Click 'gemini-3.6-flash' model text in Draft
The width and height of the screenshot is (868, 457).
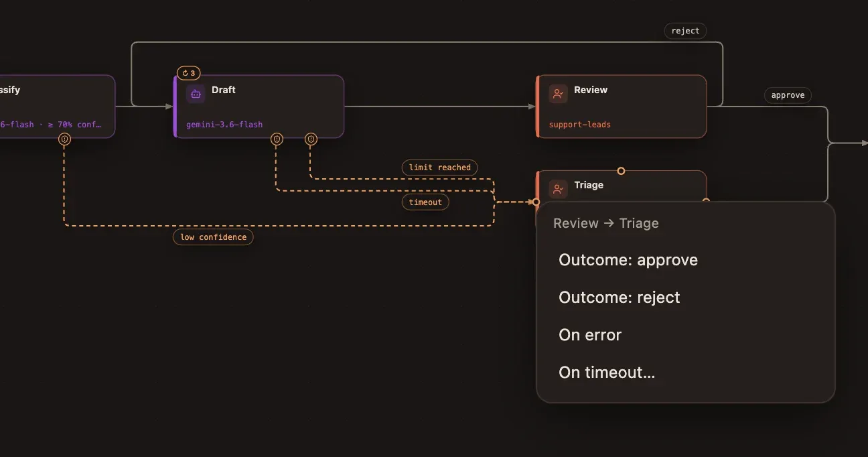[x=224, y=125]
